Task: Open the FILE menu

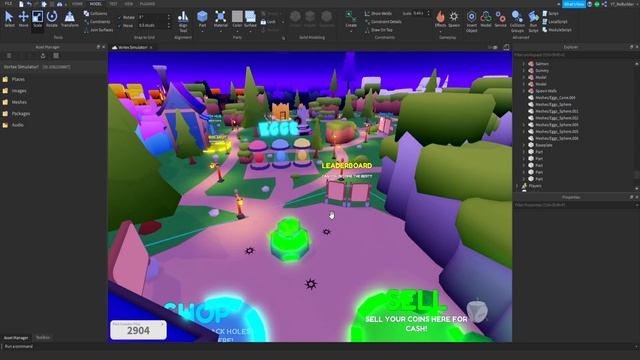Action: point(8,4)
